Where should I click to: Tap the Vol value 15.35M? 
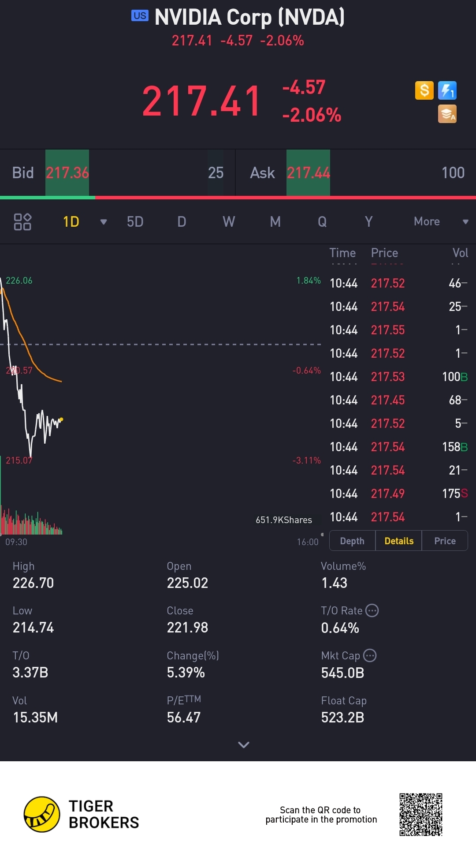35,718
